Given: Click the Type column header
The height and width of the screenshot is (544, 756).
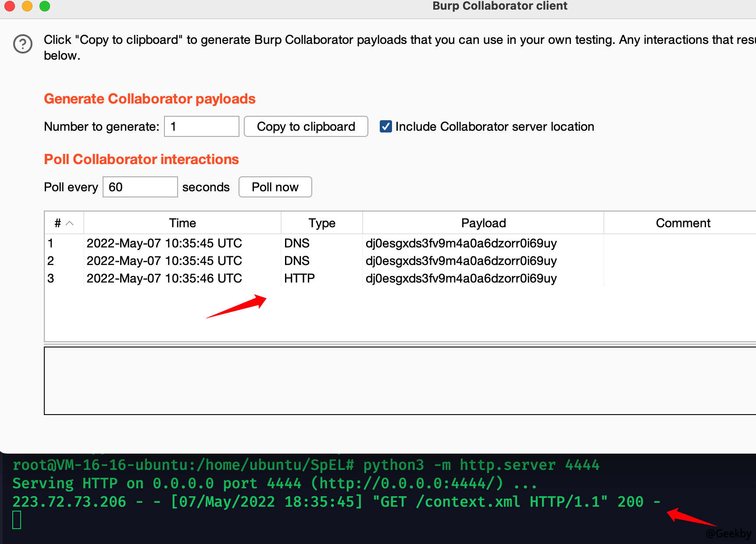Looking at the screenshot, I should [x=321, y=223].
